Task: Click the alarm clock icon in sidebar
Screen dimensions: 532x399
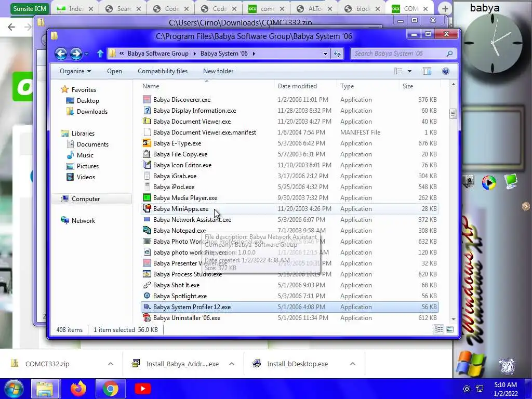Action: click(x=507, y=366)
